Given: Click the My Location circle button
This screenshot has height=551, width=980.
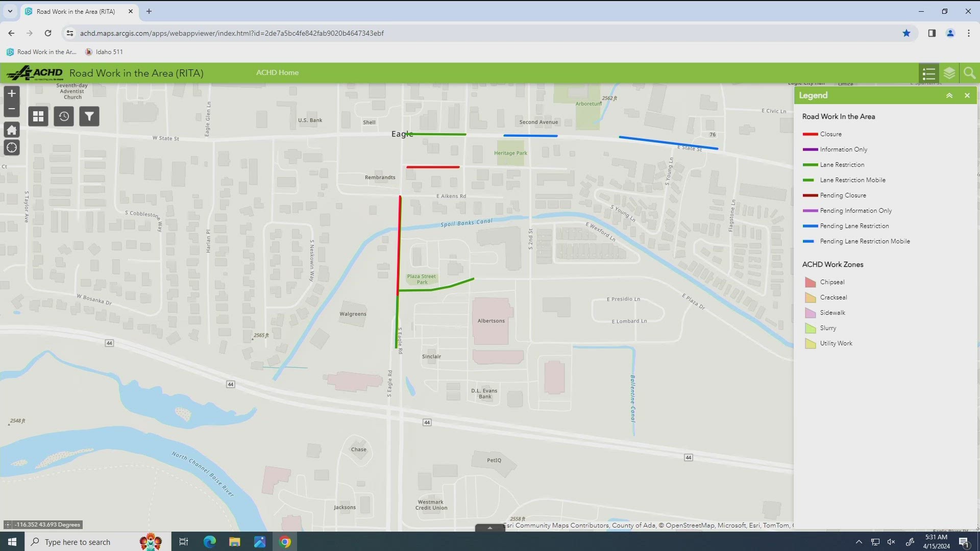Looking at the screenshot, I should tap(12, 148).
